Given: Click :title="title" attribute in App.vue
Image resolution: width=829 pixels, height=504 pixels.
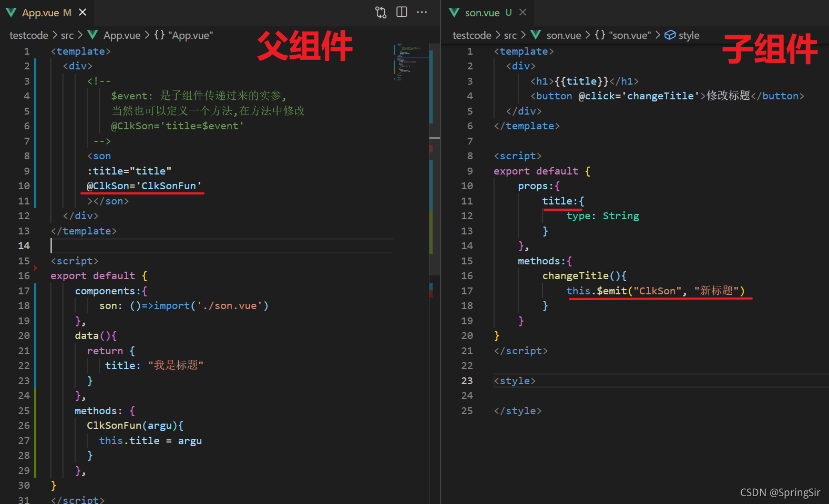Looking at the screenshot, I should [x=129, y=171].
